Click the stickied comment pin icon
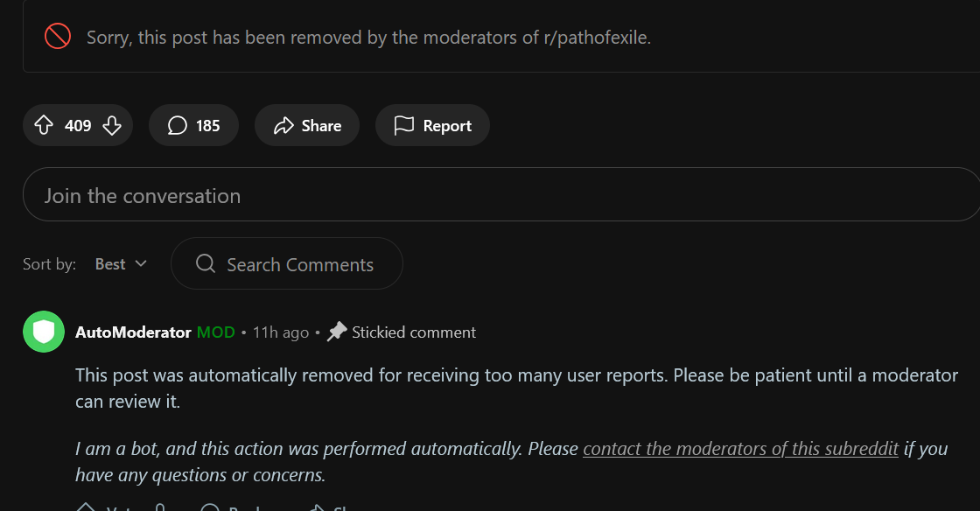The width and height of the screenshot is (980, 511). tap(337, 332)
